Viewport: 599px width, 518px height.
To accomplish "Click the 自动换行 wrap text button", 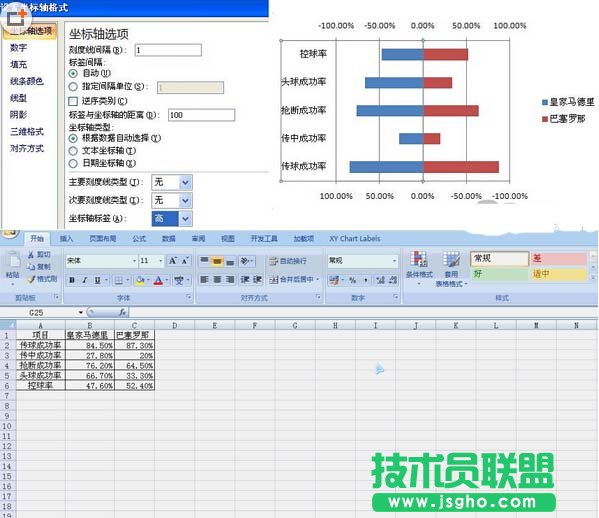I will (x=288, y=261).
